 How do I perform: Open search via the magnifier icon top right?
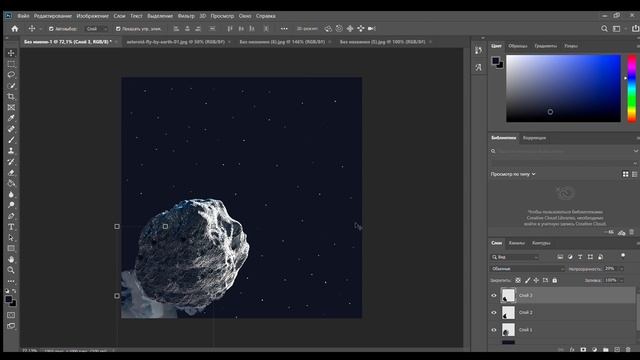pyautogui.click(x=604, y=29)
